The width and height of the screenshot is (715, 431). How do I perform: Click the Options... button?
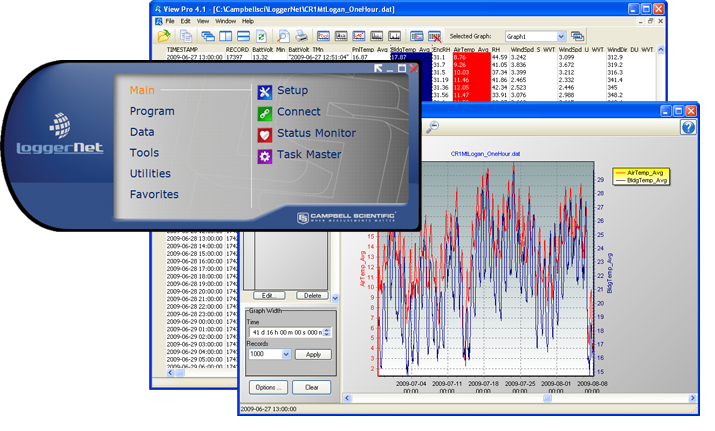(x=269, y=387)
